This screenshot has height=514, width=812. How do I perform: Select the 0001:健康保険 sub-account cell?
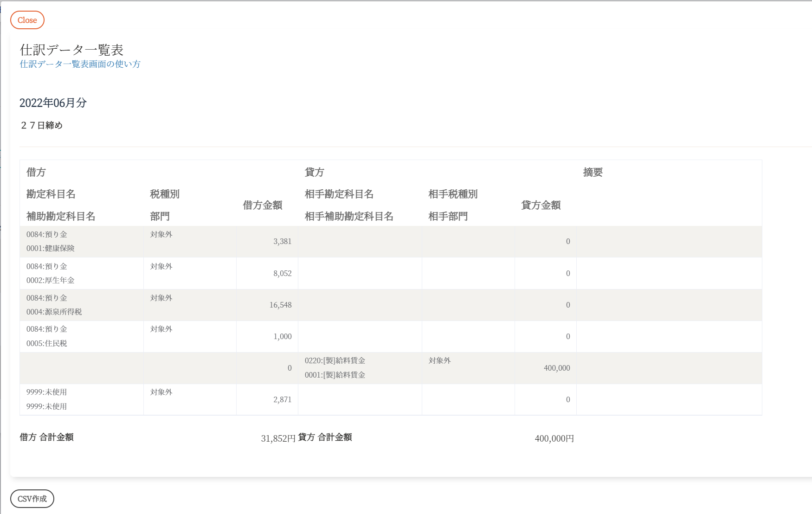coord(51,248)
